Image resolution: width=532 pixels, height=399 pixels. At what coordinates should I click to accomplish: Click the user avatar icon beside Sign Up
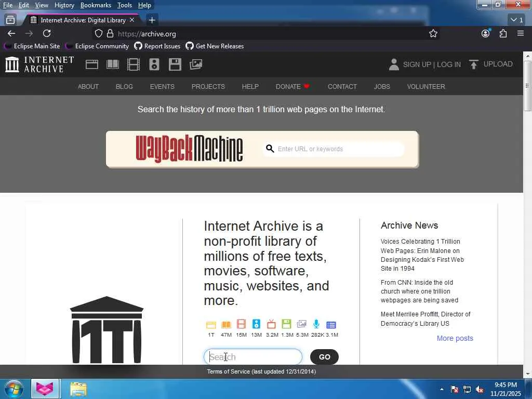coord(394,64)
